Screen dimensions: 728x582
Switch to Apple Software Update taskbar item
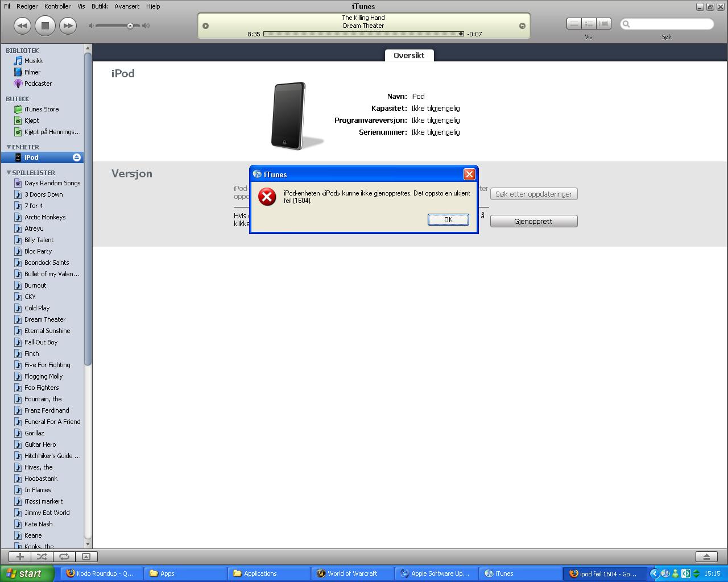click(x=436, y=573)
